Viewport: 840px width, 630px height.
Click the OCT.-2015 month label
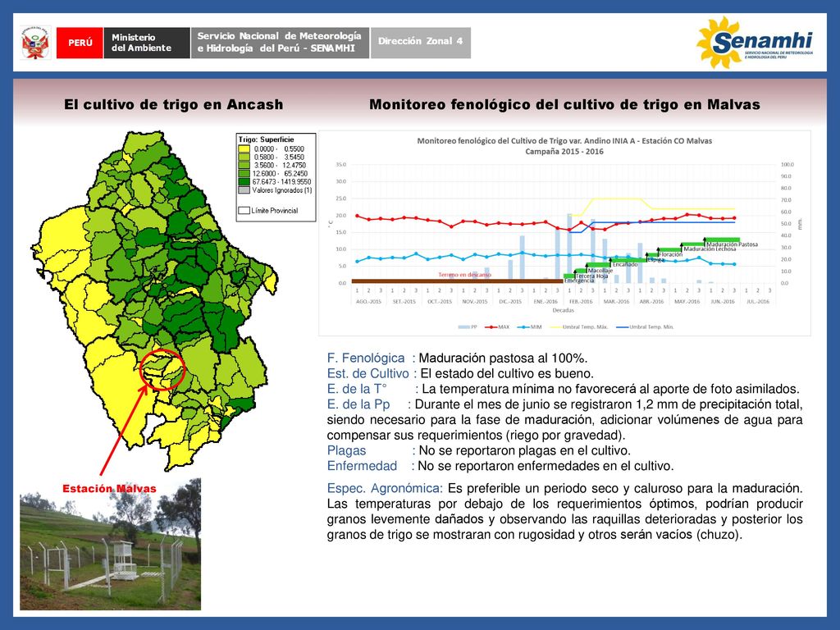pyautogui.click(x=440, y=302)
